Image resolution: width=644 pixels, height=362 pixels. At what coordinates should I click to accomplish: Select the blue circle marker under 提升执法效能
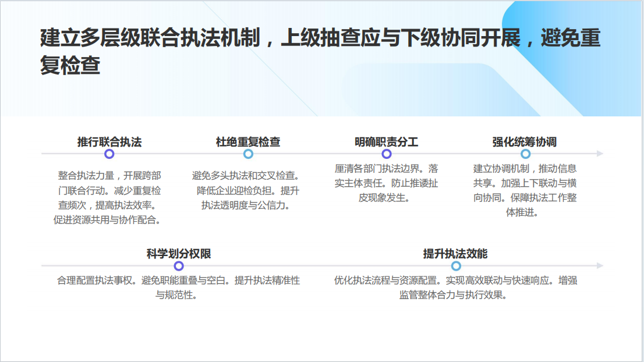pos(456,266)
